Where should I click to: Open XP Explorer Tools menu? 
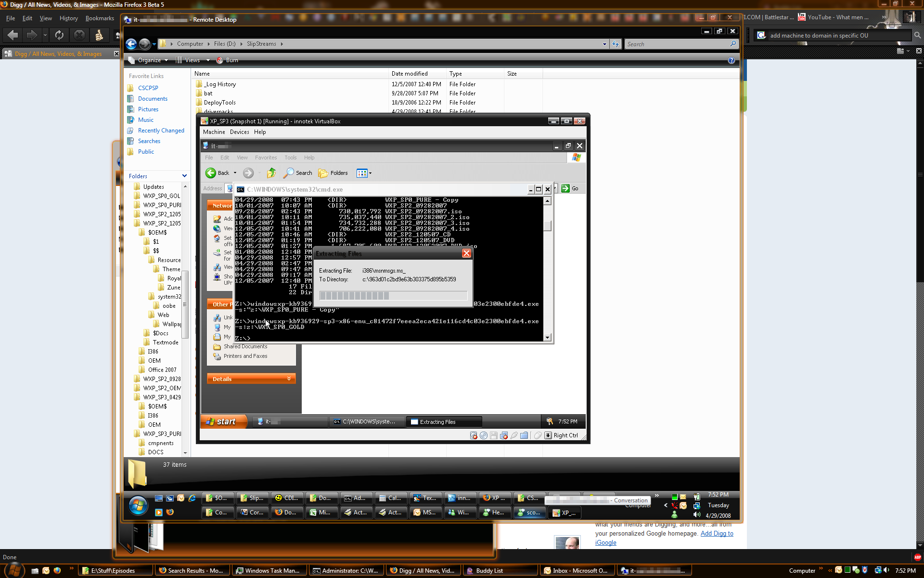[x=290, y=158]
